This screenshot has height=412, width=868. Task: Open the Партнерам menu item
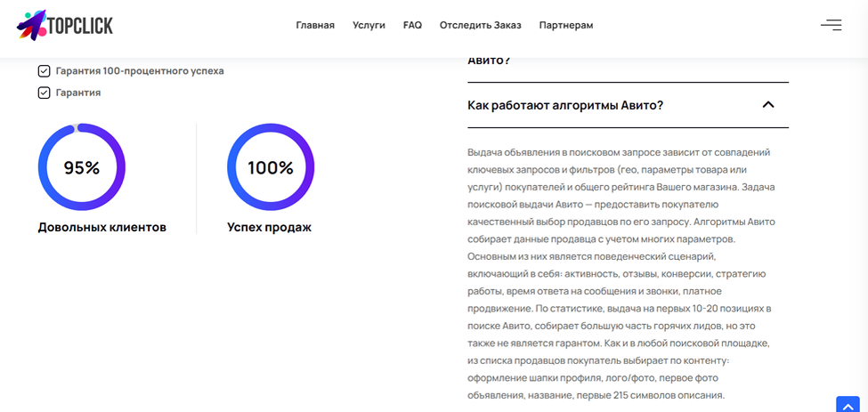[566, 25]
